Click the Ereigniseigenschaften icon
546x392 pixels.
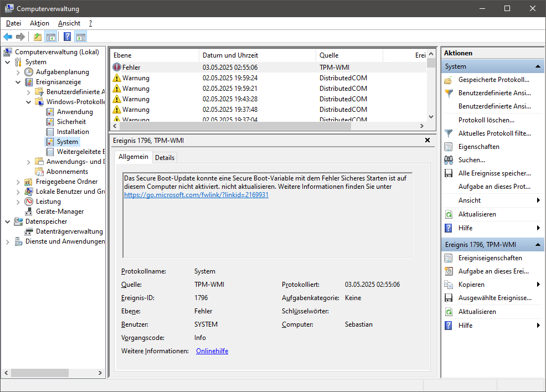coord(449,259)
